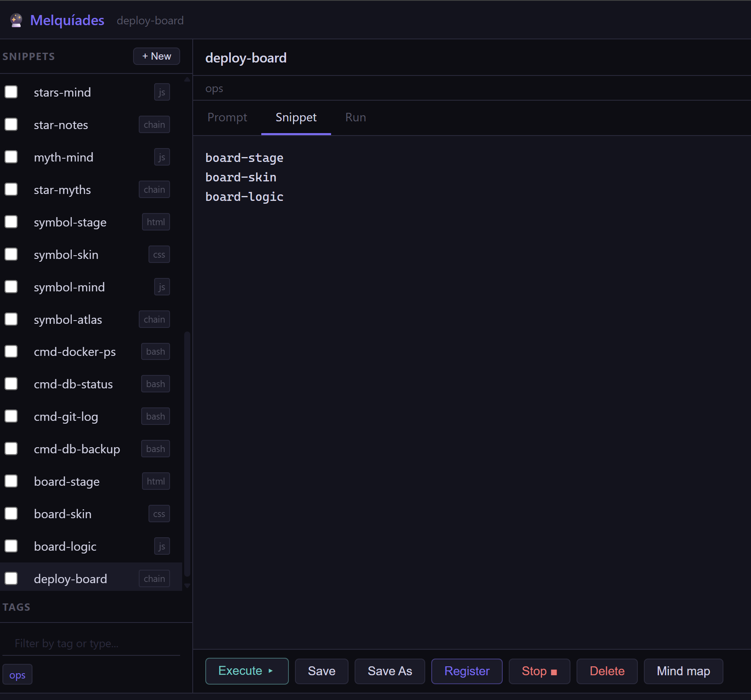Switch to the Snippet tab
The image size is (751, 700).
[296, 117]
